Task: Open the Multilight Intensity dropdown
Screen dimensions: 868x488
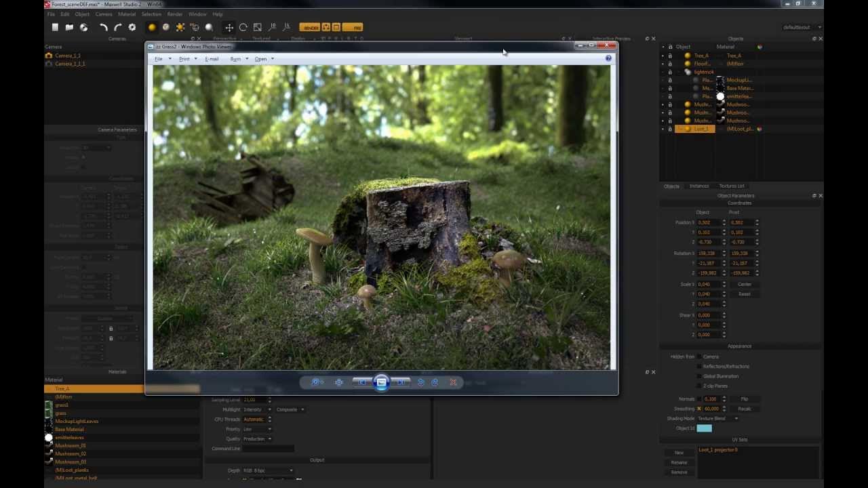Action: coord(257,409)
